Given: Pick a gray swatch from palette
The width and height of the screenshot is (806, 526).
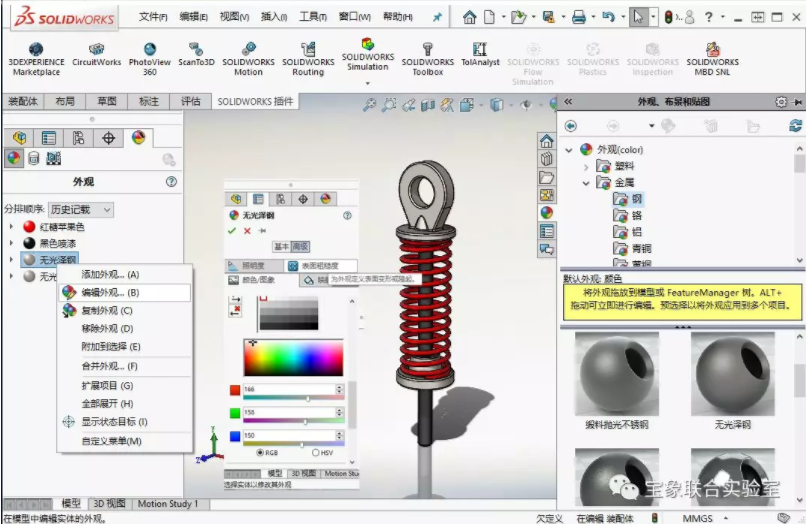Looking at the screenshot, I should click(288, 313).
